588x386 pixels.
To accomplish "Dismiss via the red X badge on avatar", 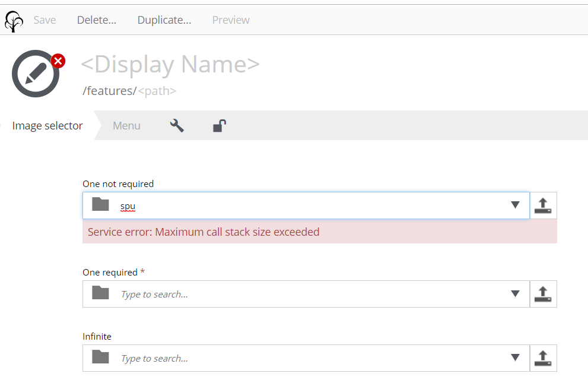I will point(58,61).
